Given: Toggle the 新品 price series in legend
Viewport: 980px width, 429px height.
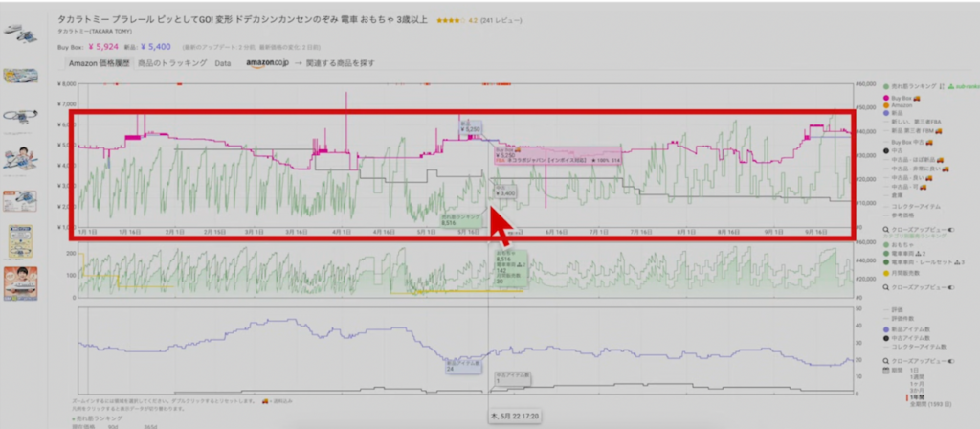Looking at the screenshot, I should 885,113.
